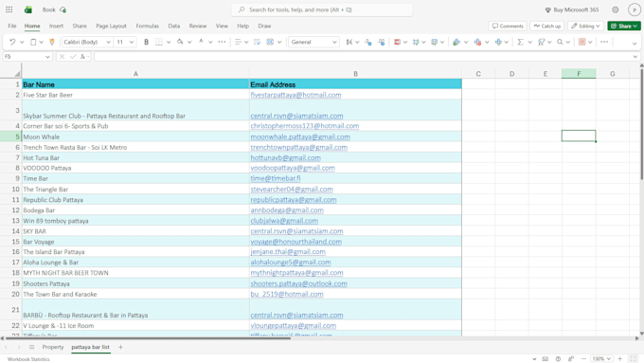
Task: Expand the Name Box dropdown arrow
Action: [x=47, y=56]
